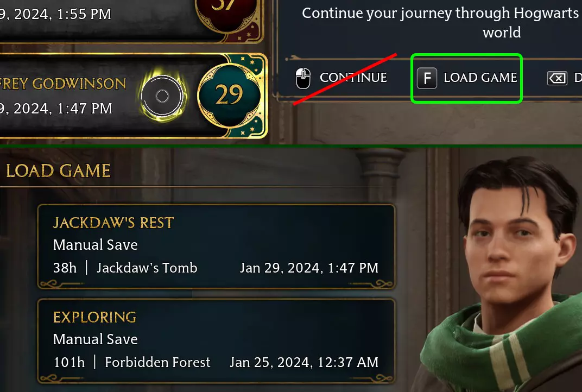Open the Exploring save title

94,317
